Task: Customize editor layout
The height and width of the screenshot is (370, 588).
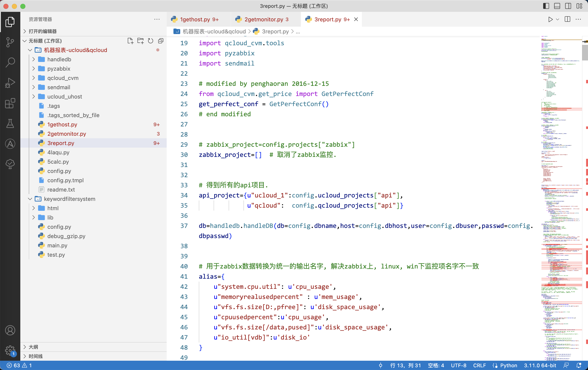Action: pyautogui.click(x=579, y=6)
